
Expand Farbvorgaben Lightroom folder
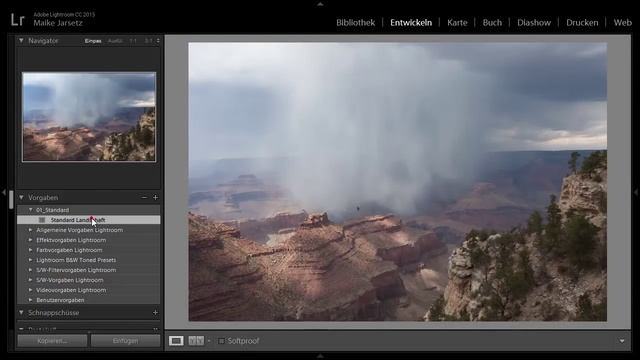(31, 250)
